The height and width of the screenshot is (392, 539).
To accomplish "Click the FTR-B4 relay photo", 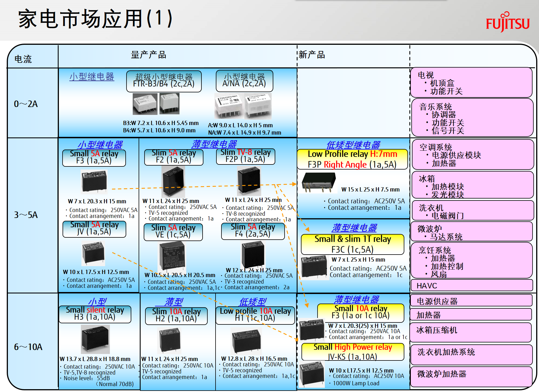I will pos(169,104).
